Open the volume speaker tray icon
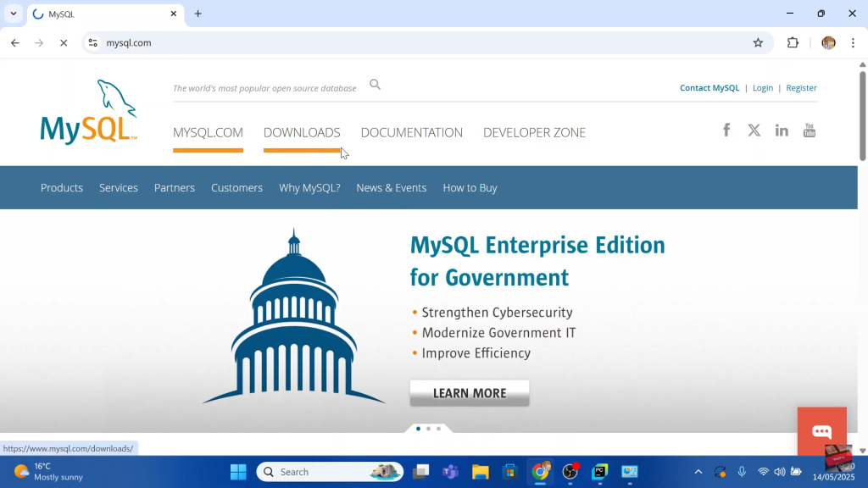 coord(780,472)
